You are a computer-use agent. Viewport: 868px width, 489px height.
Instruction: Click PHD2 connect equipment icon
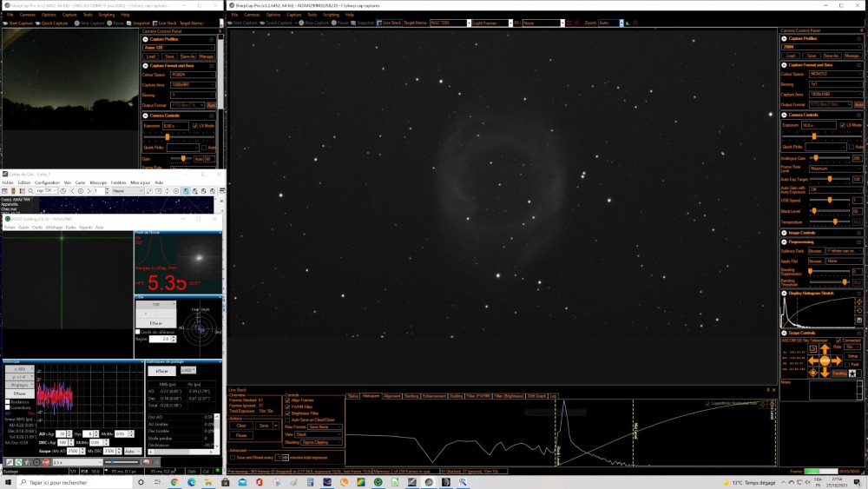pos(10,462)
